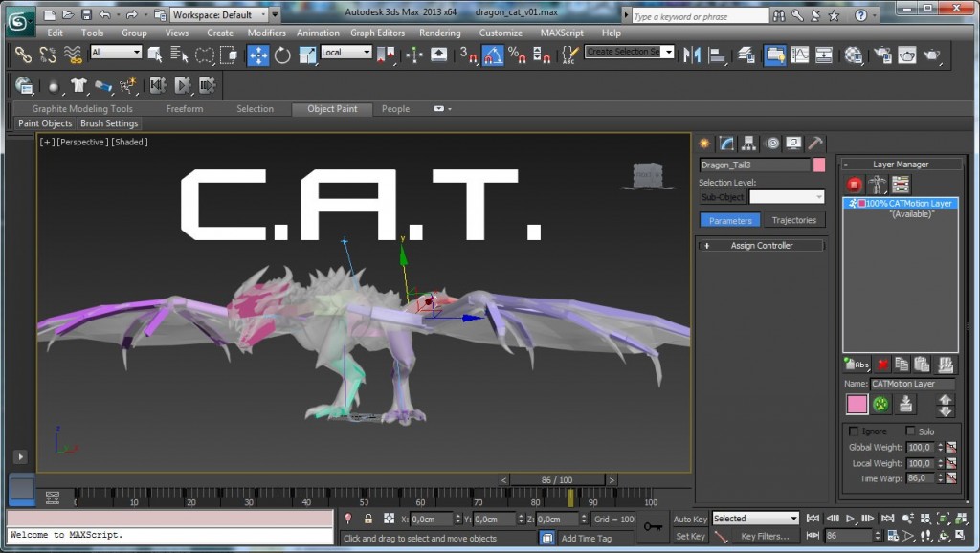980x553 pixels.
Task: Open the Animation menu
Action: pos(318,33)
